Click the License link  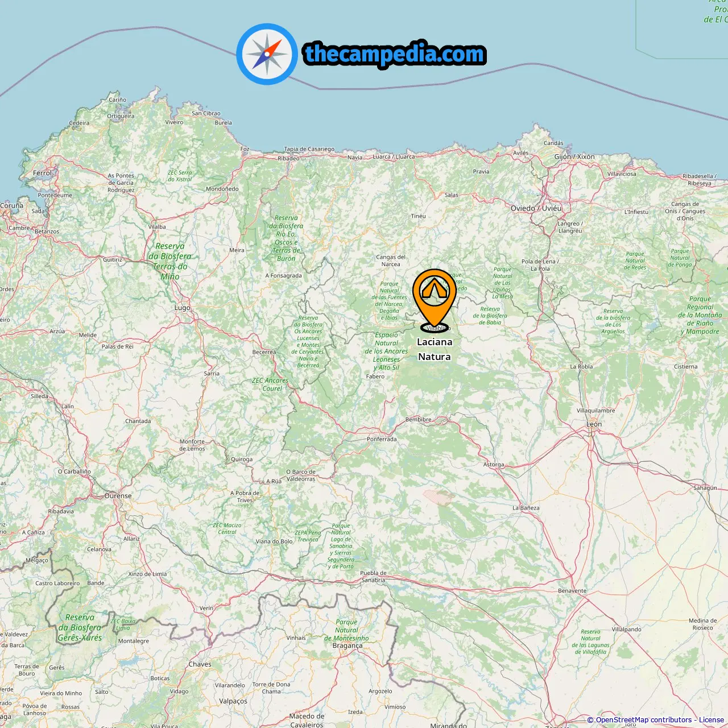[712, 720]
